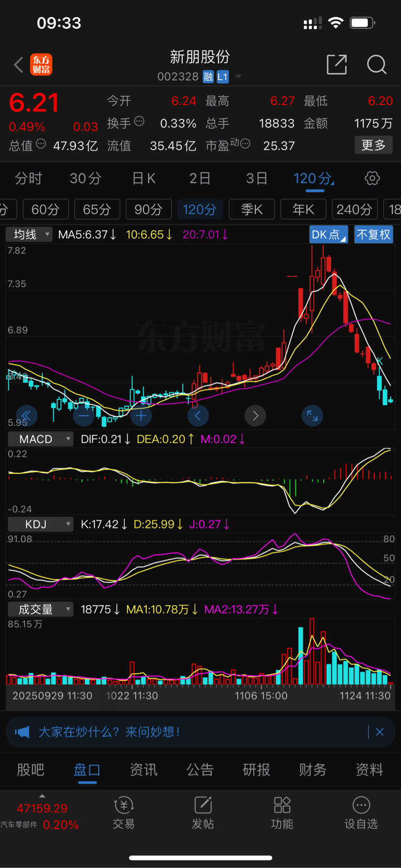401x868 pixels.
Task: Open 交易 trading icon
Action: [124, 813]
